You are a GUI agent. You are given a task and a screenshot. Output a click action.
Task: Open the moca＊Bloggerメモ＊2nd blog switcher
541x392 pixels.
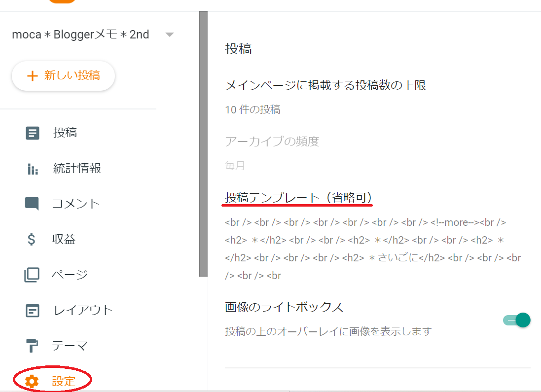80,35
